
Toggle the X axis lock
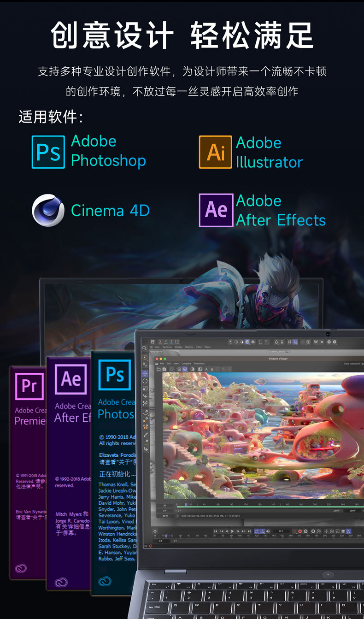pos(160,342)
